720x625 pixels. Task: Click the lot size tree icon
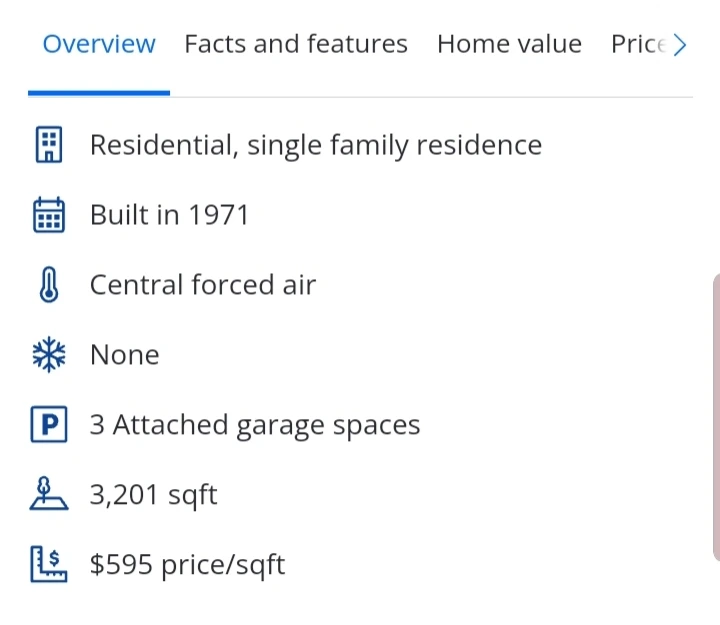click(x=48, y=495)
